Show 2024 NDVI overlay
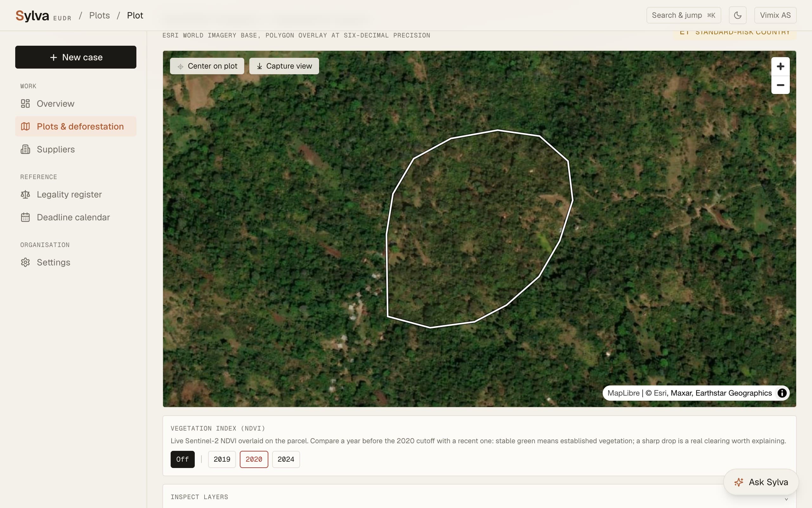 pyautogui.click(x=286, y=459)
